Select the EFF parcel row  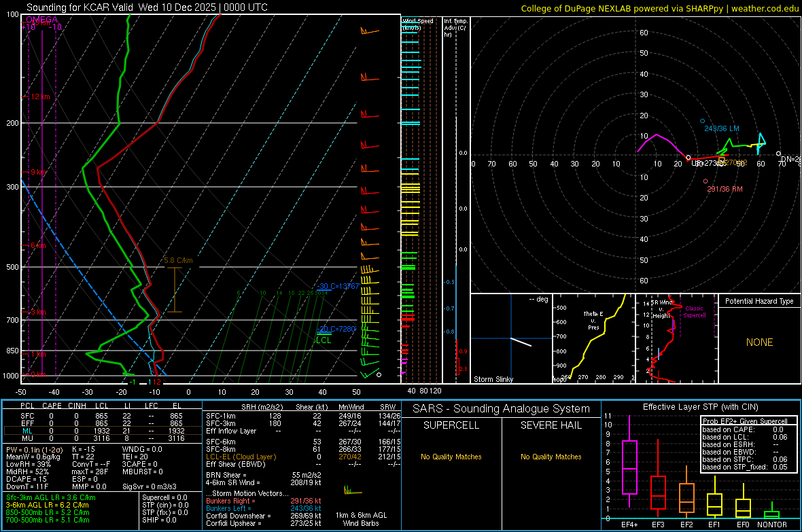point(103,423)
